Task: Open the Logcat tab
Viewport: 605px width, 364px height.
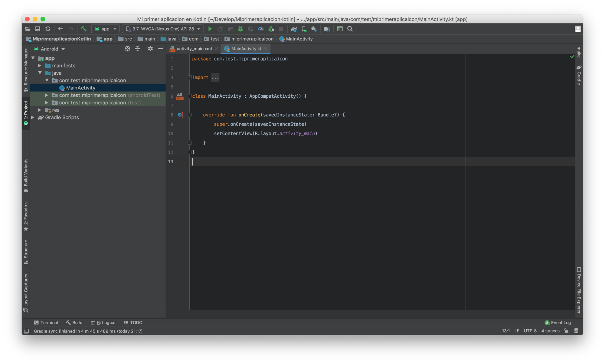Action: point(103,323)
